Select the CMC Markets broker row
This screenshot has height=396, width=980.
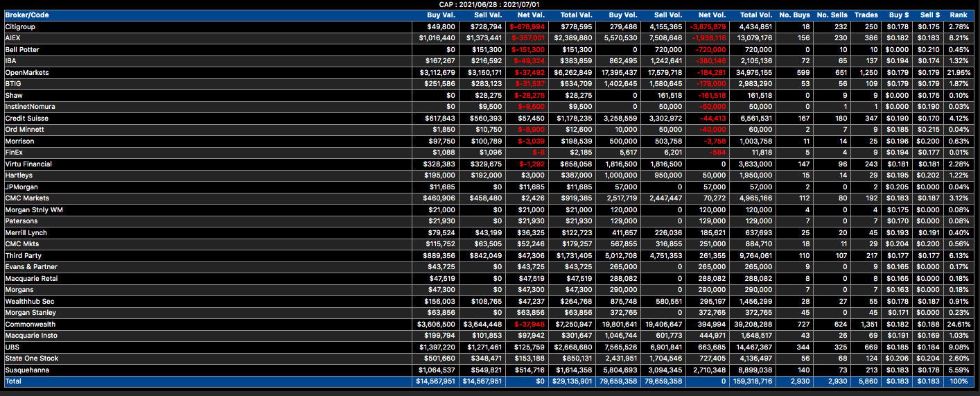pyautogui.click(x=490, y=198)
